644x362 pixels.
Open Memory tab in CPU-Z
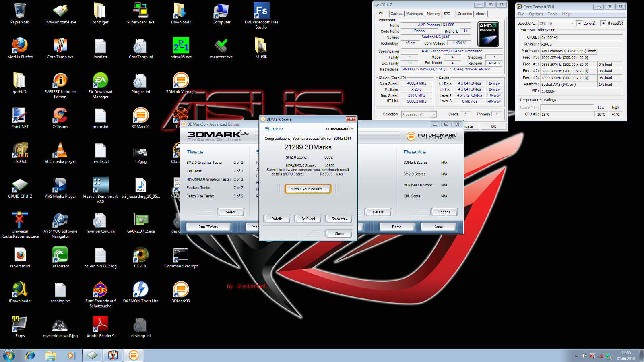pyautogui.click(x=433, y=14)
